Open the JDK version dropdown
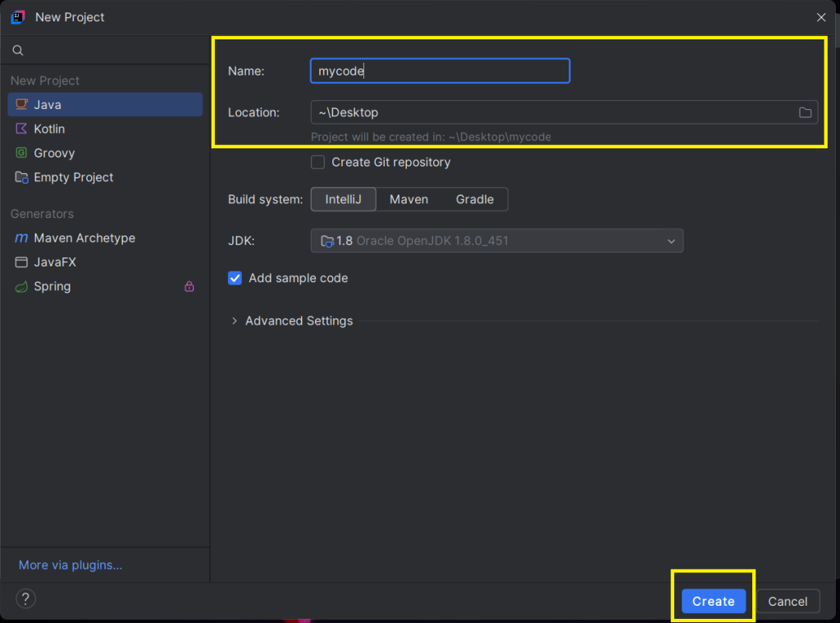 (671, 240)
